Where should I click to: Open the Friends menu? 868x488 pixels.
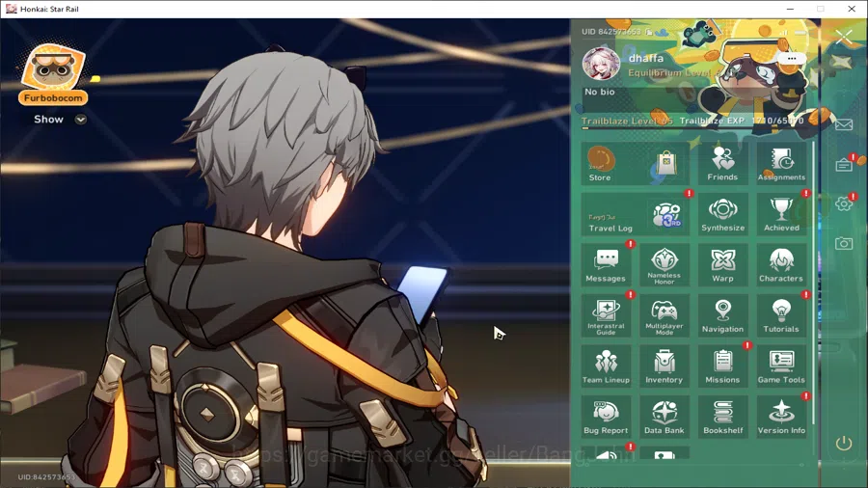click(722, 163)
